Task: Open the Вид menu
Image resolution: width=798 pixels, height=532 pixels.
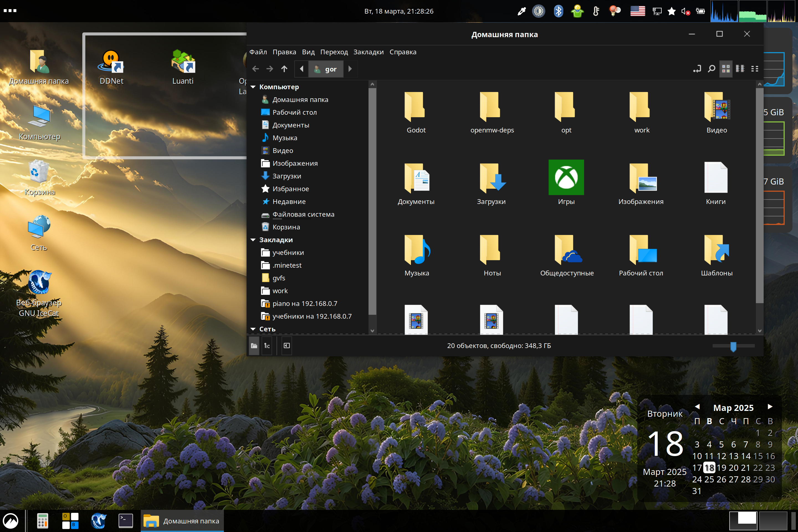Action: 308,52
